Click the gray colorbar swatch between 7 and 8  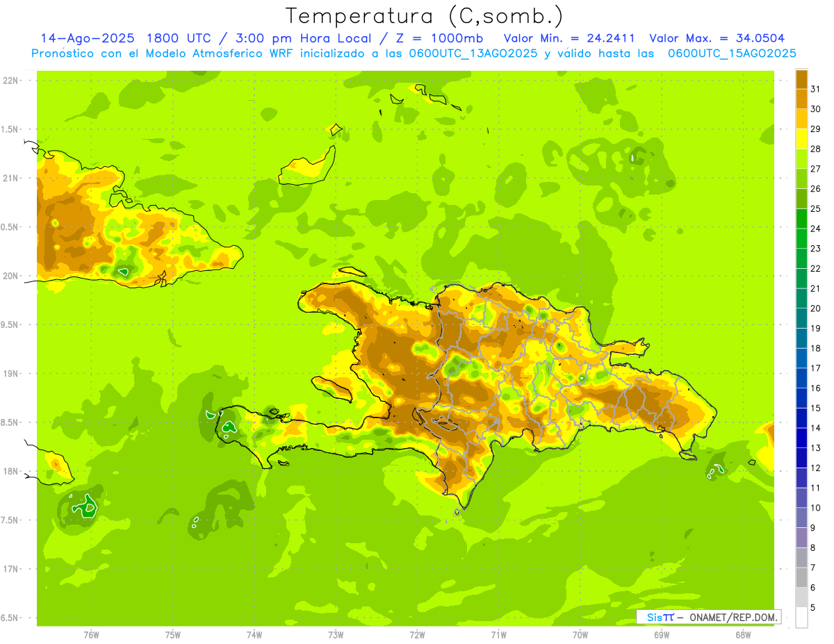click(801, 558)
